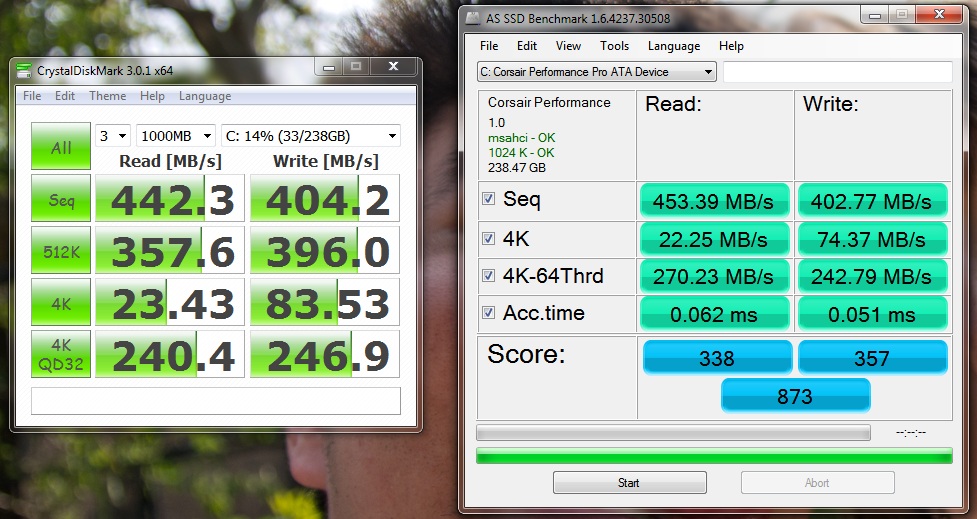Close the AS SSD Benchmark window

click(x=940, y=15)
